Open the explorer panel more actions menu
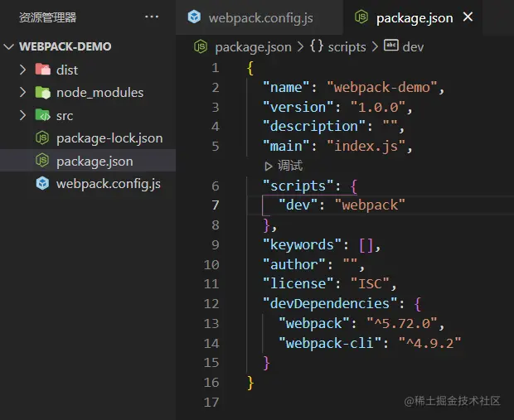 152,17
